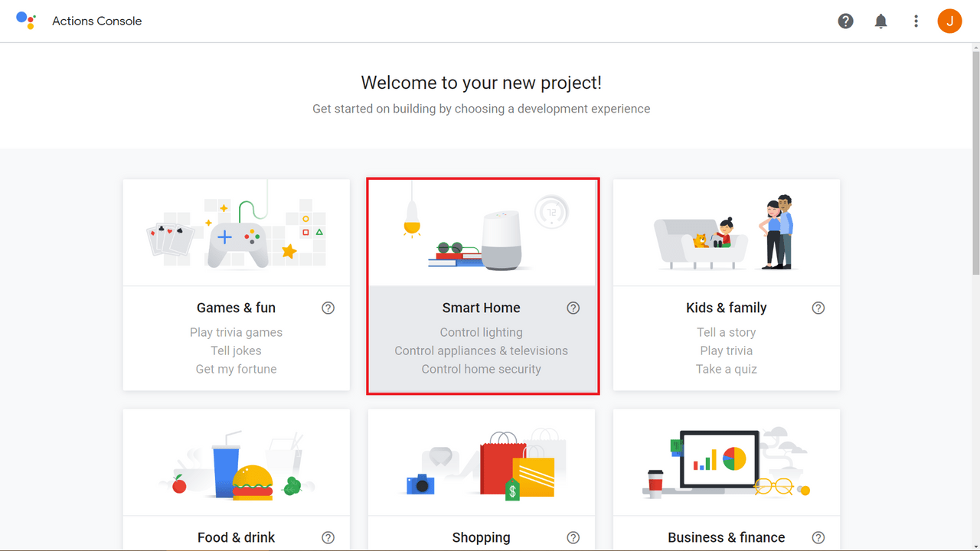Click the Actions Console title

pos(97,21)
